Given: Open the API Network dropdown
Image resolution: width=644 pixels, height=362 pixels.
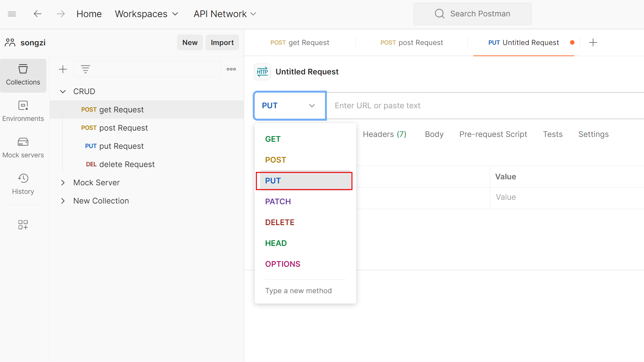Looking at the screenshot, I should [225, 14].
